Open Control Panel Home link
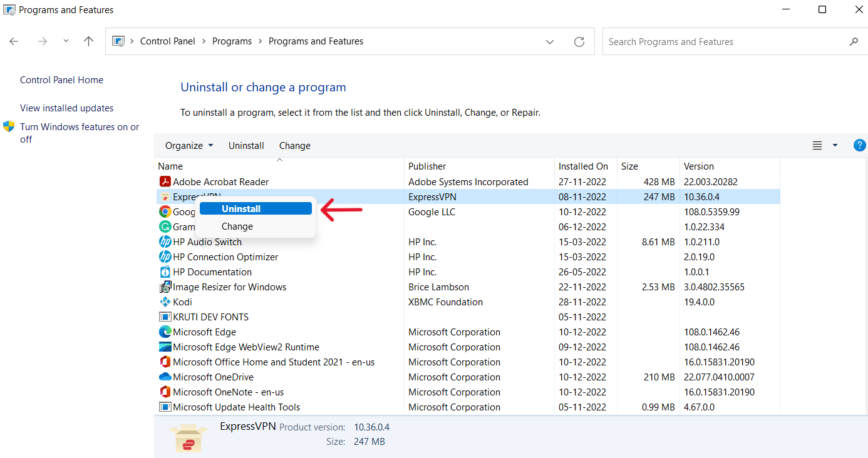This screenshot has width=868, height=458. coord(61,80)
